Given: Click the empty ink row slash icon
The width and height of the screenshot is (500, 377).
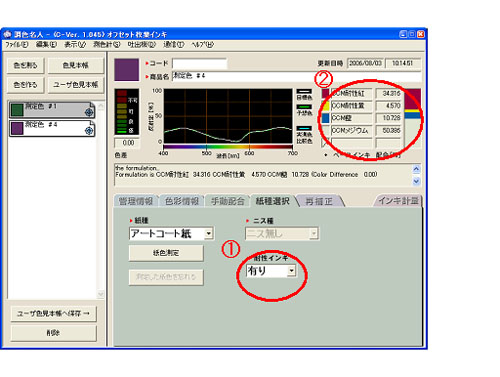Looking at the screenshot, I should click(x=325, y=143).
